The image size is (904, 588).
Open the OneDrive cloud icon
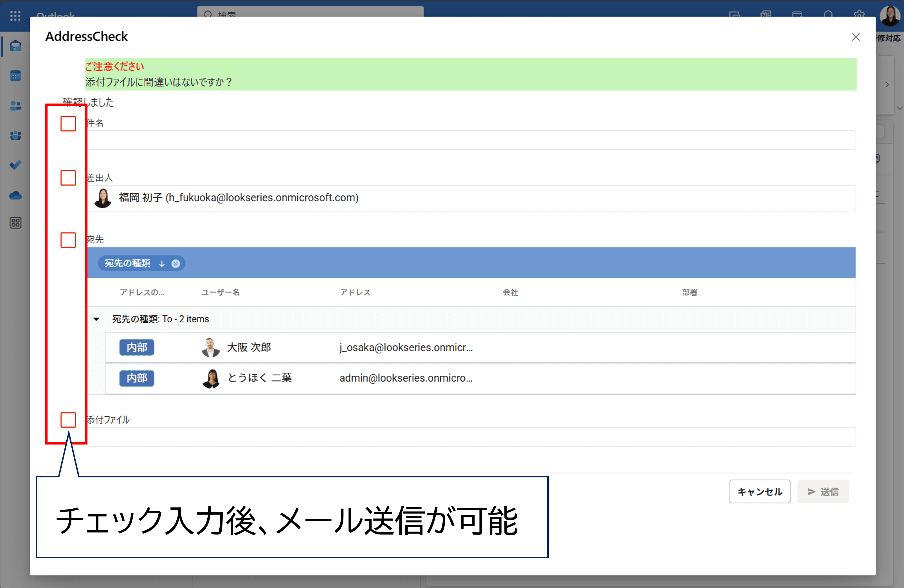tap(15, 195)
